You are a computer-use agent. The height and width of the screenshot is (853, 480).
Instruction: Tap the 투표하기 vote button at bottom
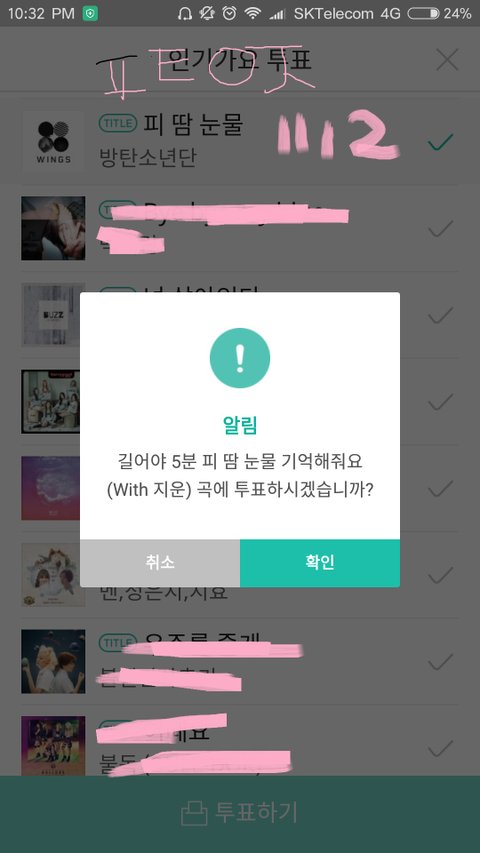pyautogui.click(x=240, y=814)
